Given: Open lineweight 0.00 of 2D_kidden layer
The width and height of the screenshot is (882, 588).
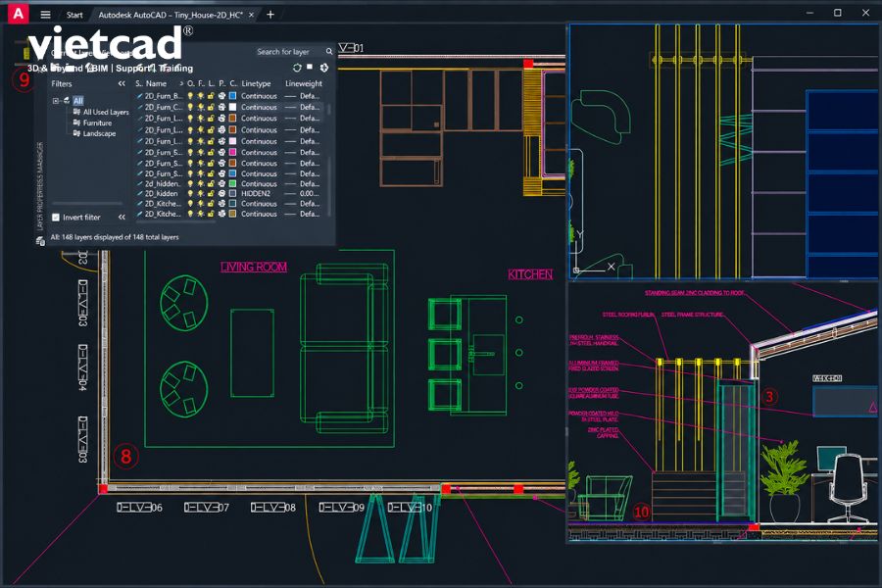Looking at the screenshot, I should click(x=310, y=194).
